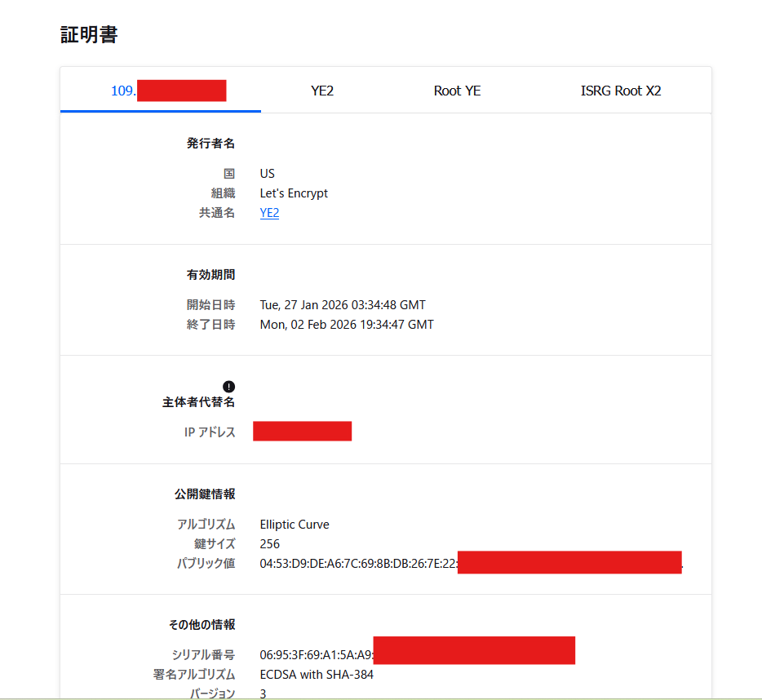Click the 証明書 page heading
Viewport: 762px width, 700px height.
[x=87, y=35]
